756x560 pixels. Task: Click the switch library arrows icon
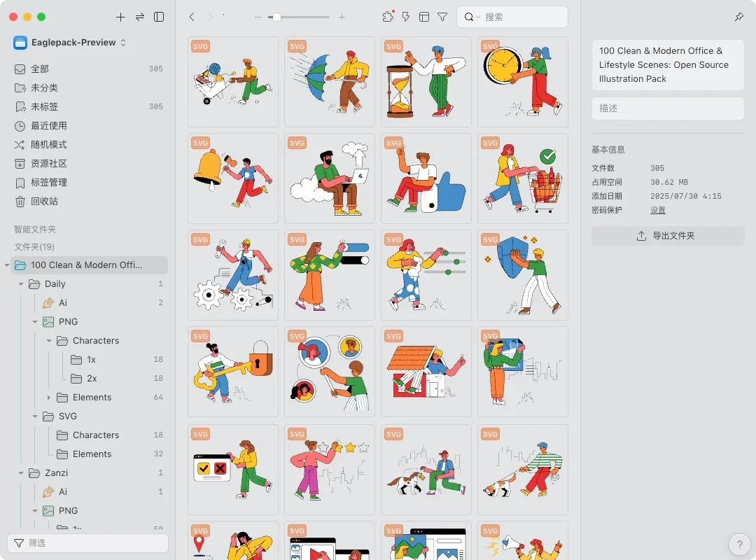coord(140,17)
